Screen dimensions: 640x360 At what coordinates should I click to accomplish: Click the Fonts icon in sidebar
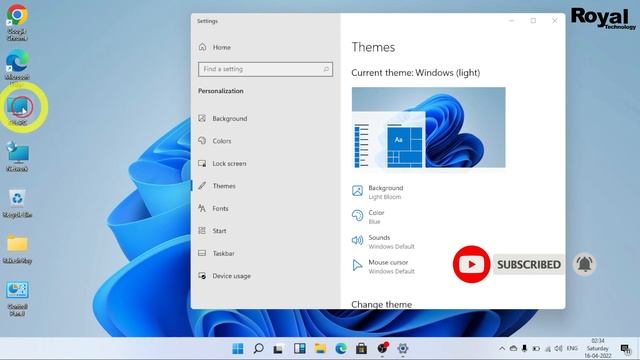(202, 208)
